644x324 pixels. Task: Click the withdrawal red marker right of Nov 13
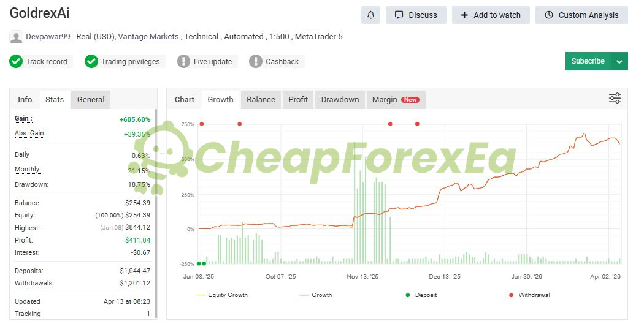390,124
